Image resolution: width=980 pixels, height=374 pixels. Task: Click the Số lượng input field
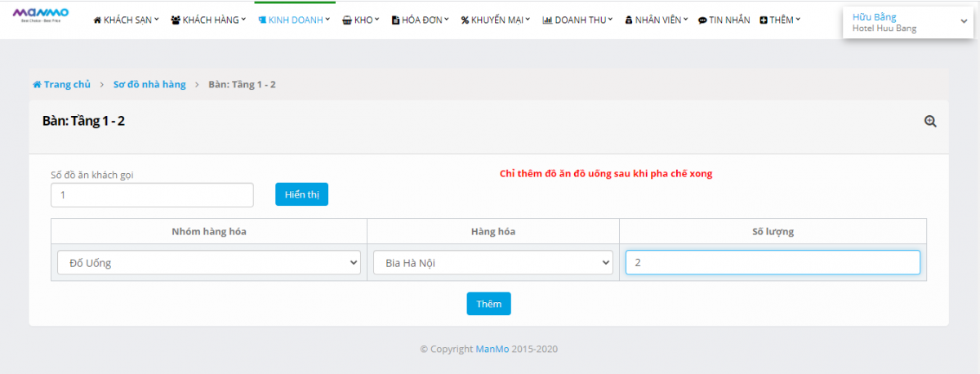773,262
